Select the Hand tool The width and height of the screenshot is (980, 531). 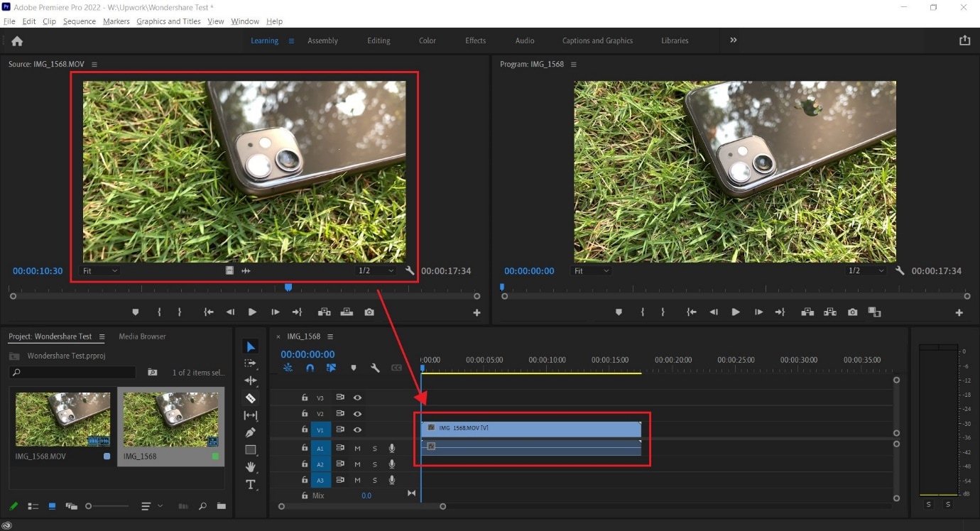pyautogui.click(x=251, y=466)
